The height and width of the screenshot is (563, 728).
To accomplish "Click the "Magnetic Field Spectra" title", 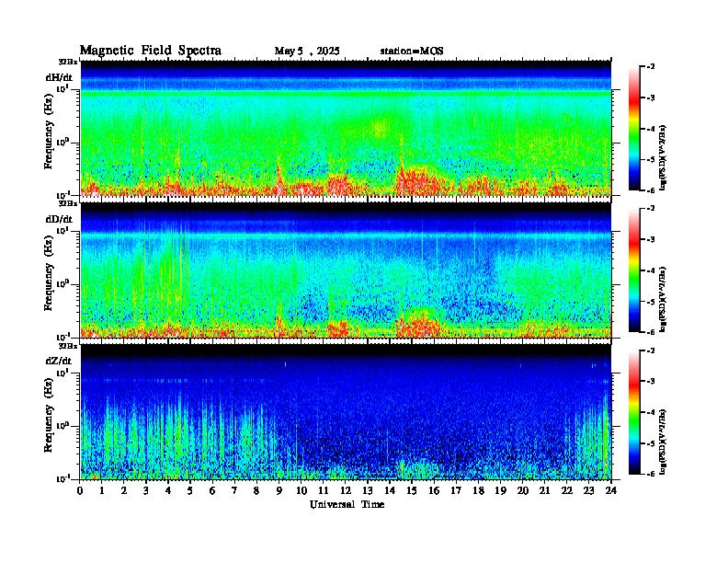I will [x=151, y=51].
